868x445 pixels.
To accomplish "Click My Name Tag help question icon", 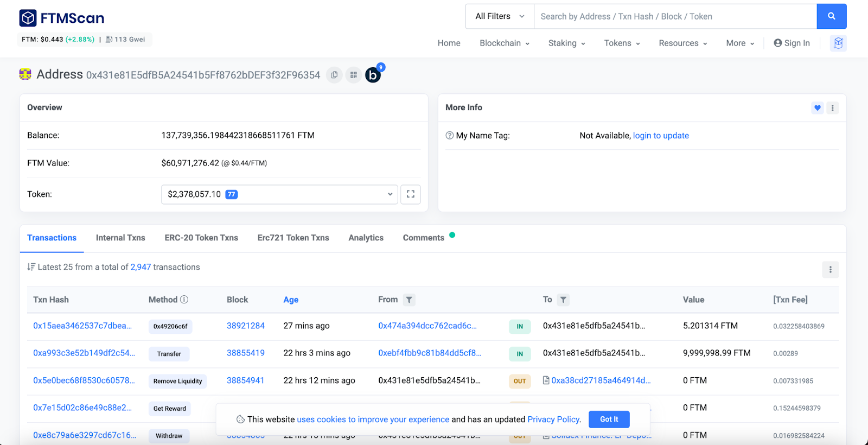I will [x=449, y=136].
